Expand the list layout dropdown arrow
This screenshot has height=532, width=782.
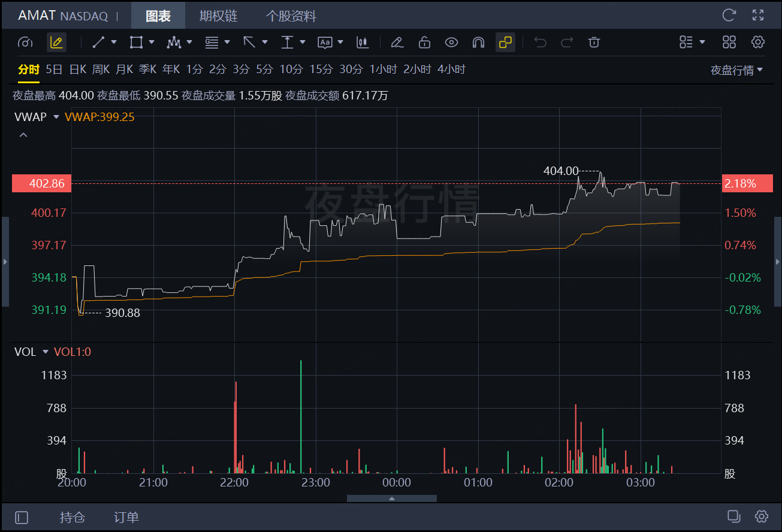(702, 42)
